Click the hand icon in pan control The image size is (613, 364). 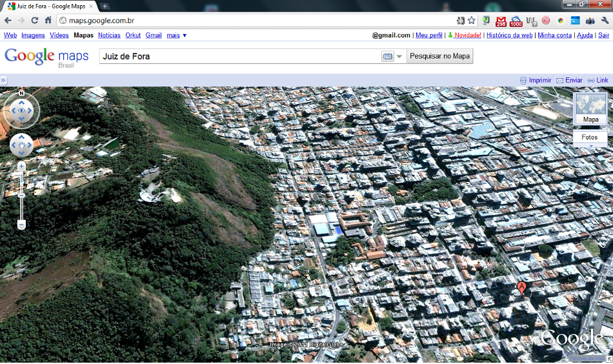tap(22, 146)
